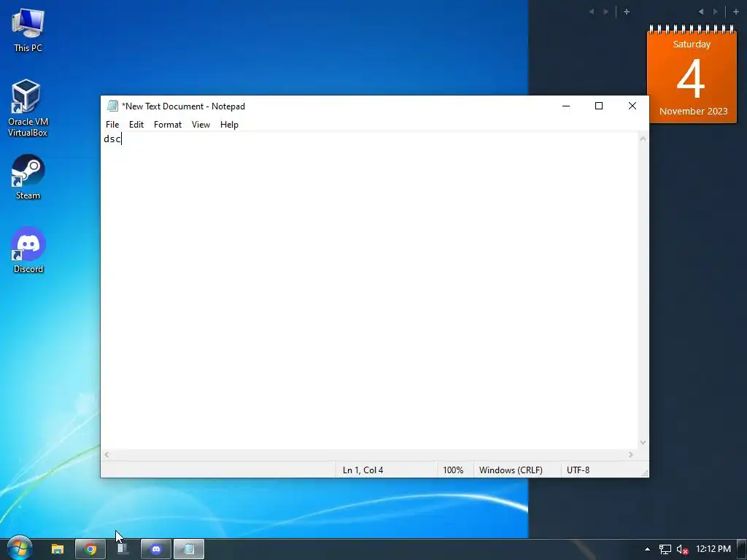Click the '*New Text Document - Notepad' title
This screenshot has width=747, height=560.
coord(183,106)
